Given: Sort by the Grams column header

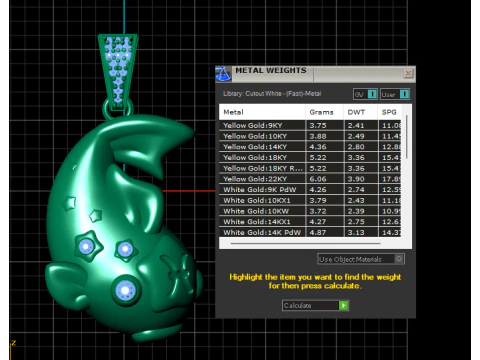Looking at the screenshot, I should point(324,112).
